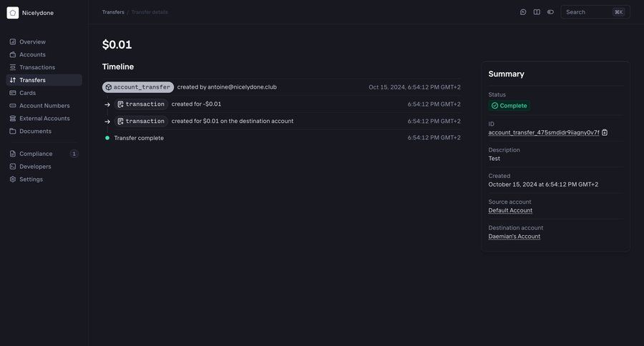
Task: Click the Created date October 15, 2024
Action: click(543, 184)
